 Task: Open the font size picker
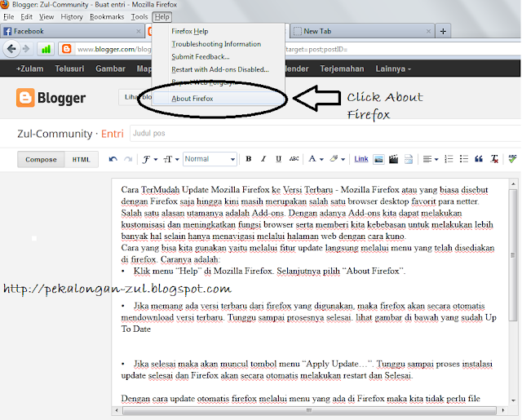(x=170, y=159)
